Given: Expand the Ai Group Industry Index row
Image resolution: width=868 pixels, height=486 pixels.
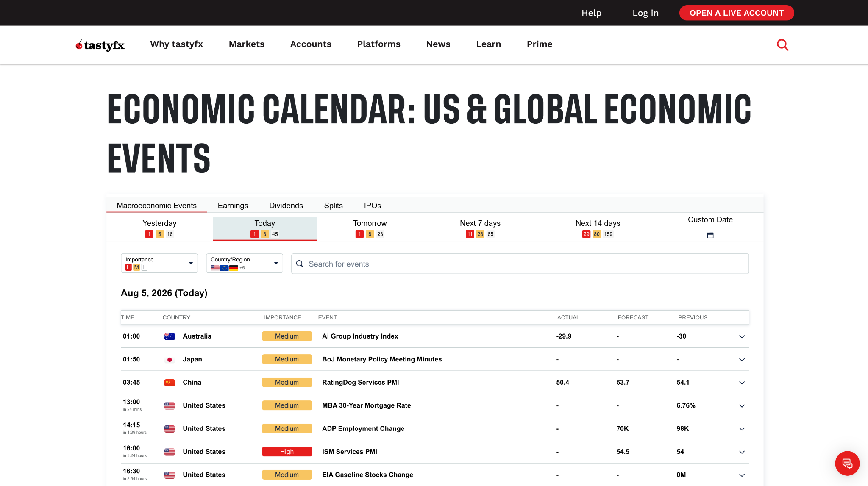Looking at the screenshot, I should (742, 336).
